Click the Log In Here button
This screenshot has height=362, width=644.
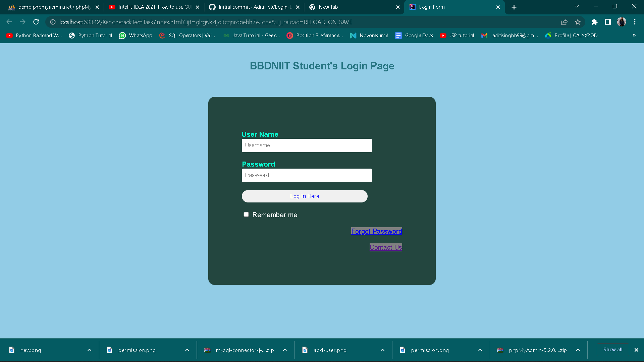tap(305, 196)
